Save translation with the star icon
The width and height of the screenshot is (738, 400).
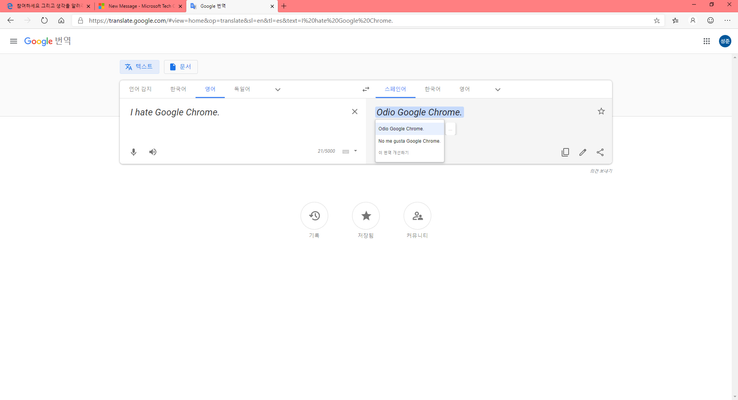601,112
